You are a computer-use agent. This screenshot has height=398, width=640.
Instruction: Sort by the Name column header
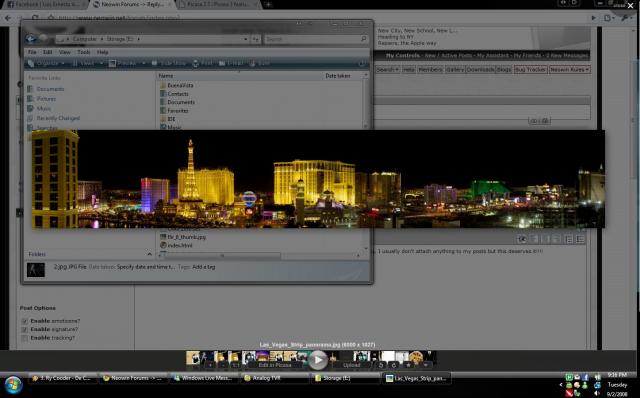(239, 76)
